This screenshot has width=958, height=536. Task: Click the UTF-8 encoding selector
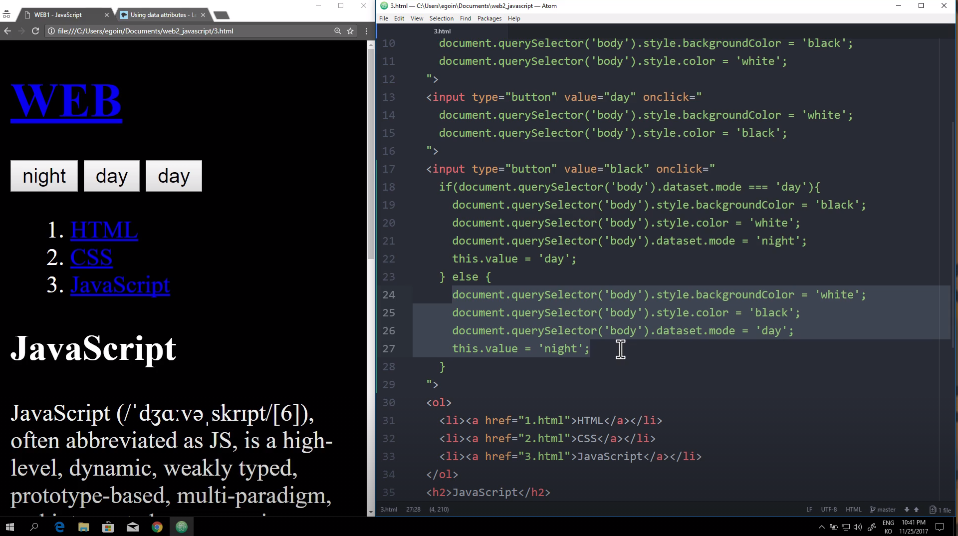pyautogui.click(x=829, y=510)
